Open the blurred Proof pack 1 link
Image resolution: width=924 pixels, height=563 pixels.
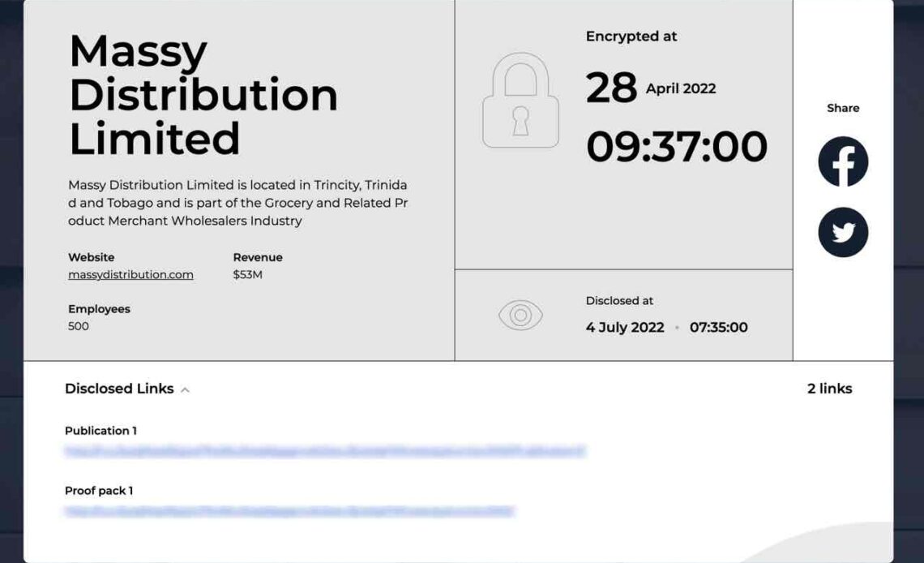289,511
